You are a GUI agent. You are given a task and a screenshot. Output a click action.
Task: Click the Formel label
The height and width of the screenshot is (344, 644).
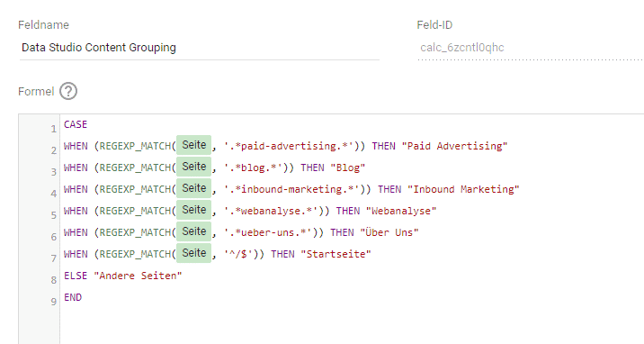[x=36, y=91]
